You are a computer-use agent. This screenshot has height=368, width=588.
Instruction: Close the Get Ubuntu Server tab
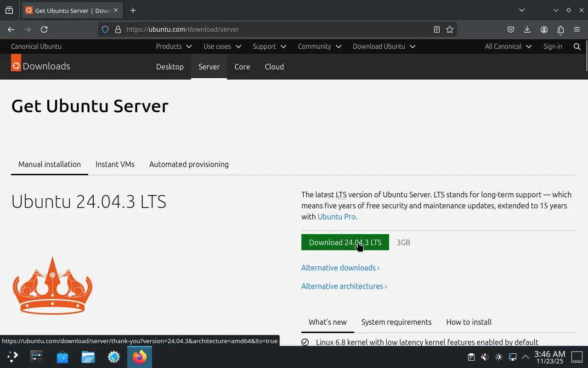coord(116,10)
